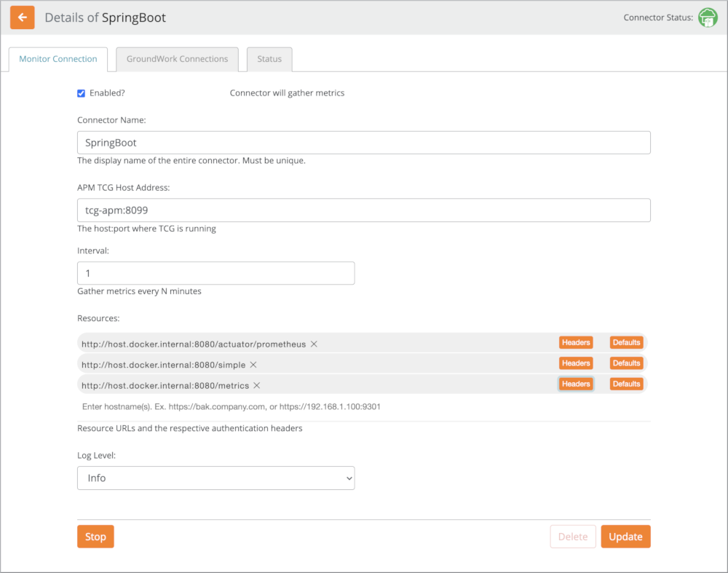The width and height of the screenshot is (728, 573).
Task: Open Defaults for actuator/prometheus resource
Action: [626, 343]
